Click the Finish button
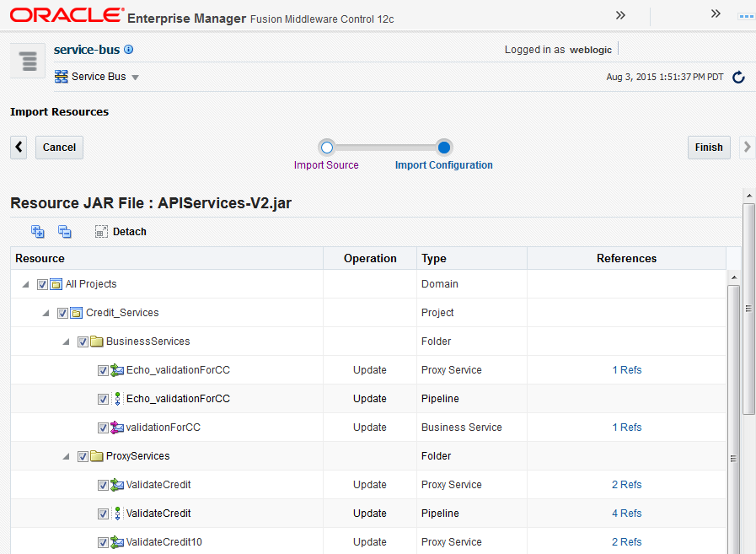The image size is (756, 554). [709, 148]
